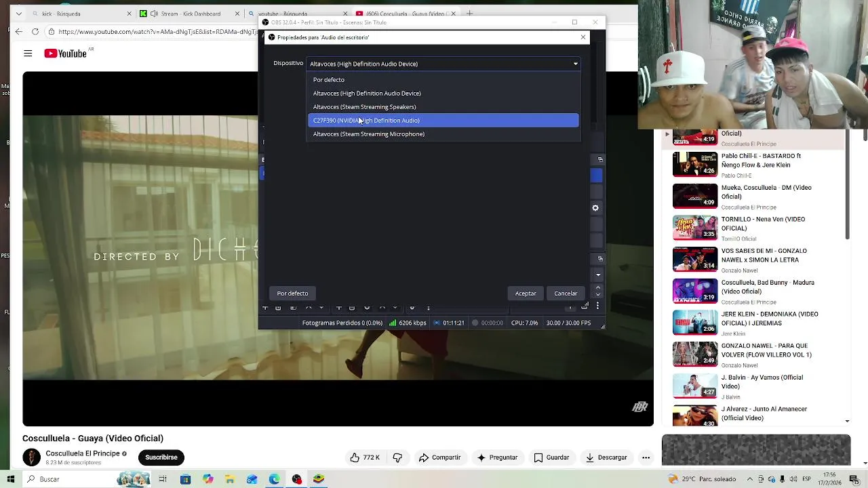This screenshot has width=868, height=488.
Task: Open a new browser tab
Action: (469, 14)
